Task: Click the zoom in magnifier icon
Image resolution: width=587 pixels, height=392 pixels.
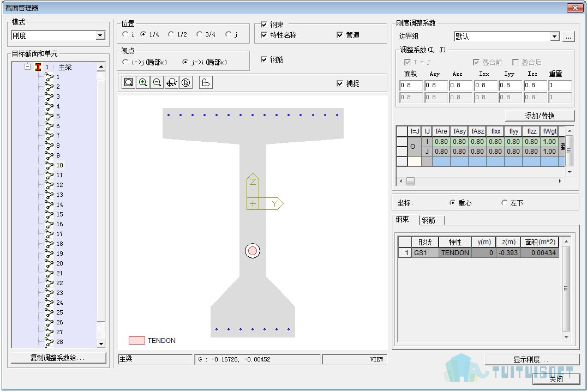Action: (142, 82)
